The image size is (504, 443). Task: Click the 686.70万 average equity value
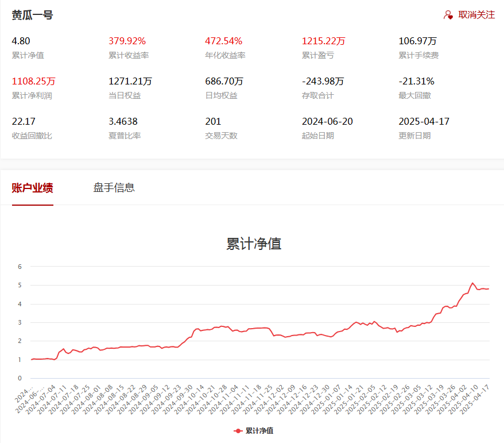coord(224,81)
